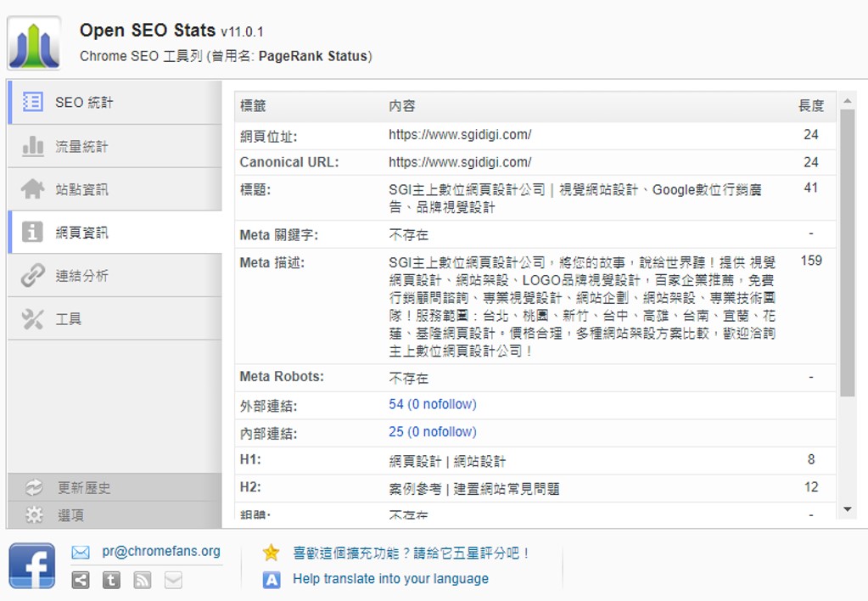Click the 標題 title text content
868x601 pixels.
click(x=575, y=199)
